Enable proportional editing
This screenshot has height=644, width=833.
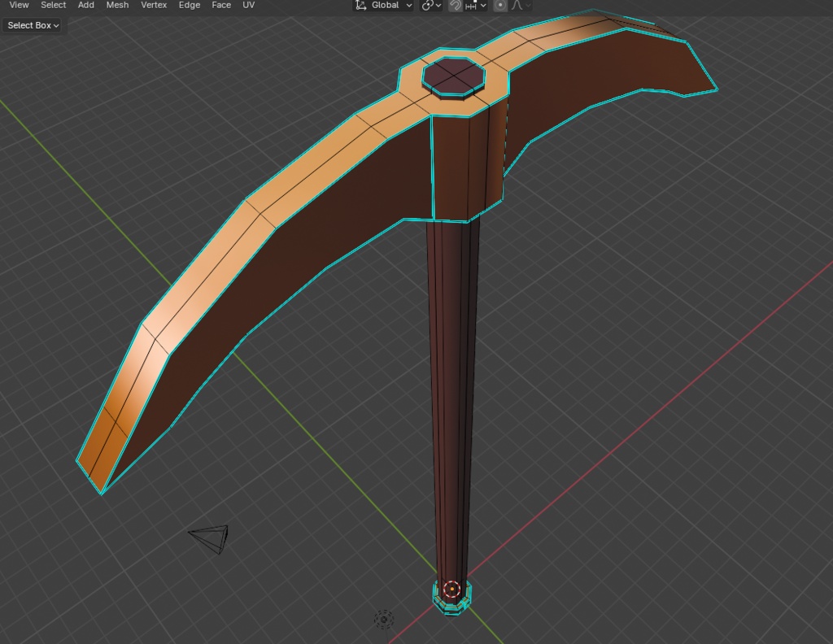click(499, 6)
